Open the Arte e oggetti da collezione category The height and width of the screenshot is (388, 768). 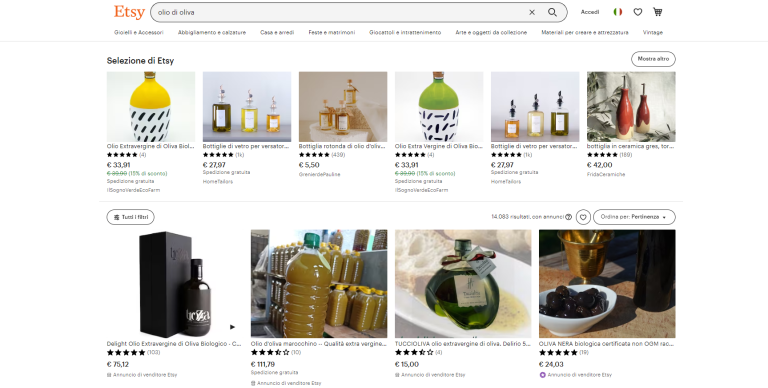click(x=491, y=32)
